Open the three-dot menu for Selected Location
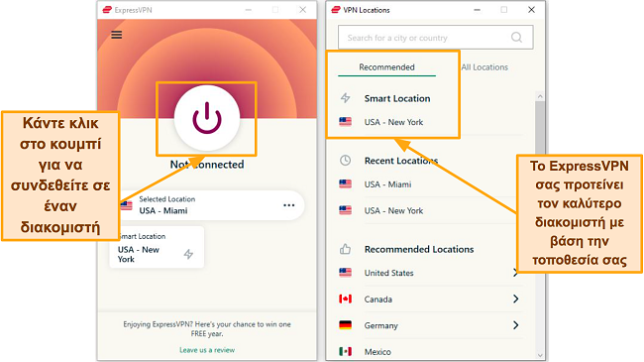The image size is (644, 362). [288, 205]
